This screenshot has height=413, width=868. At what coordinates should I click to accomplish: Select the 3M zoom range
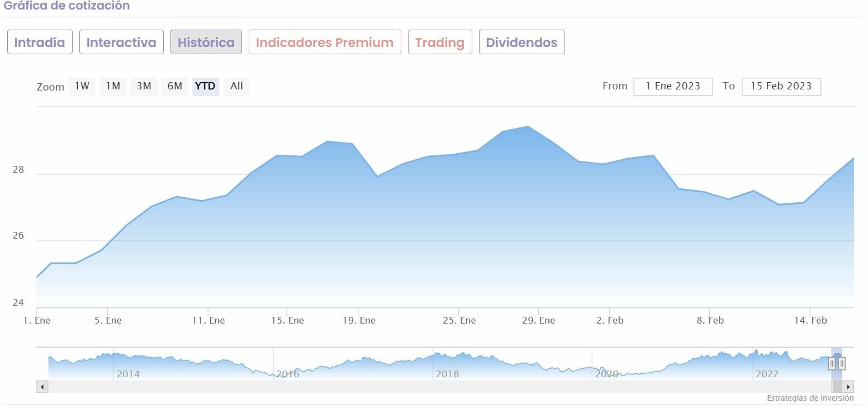pyautogui.click(x=144, y=87)
